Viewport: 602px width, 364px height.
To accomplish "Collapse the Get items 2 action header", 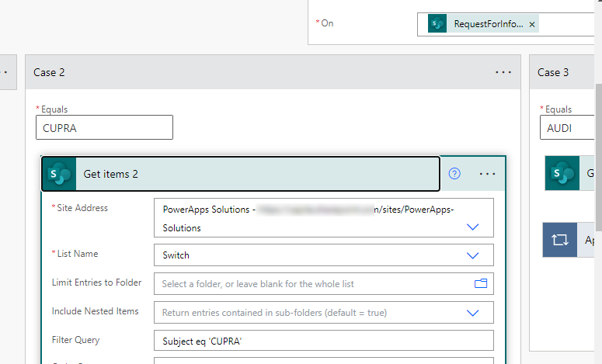I will (241, 174).
